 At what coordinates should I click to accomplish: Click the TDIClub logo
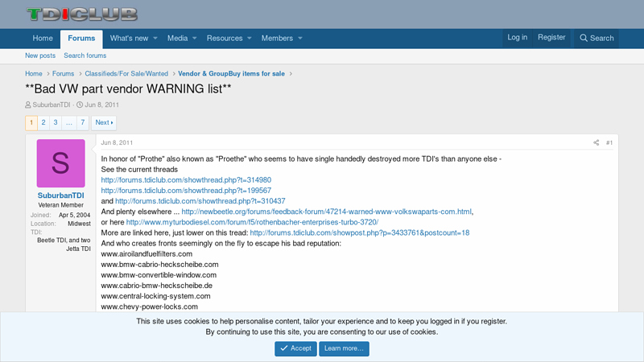click(82, 14)
